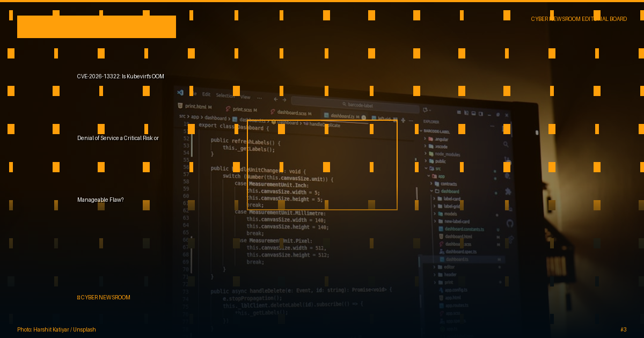Click the forward navigation arrow in the VS Code title bar
The height and width of the screenshot is (338, 644).
tap(284, 100)
